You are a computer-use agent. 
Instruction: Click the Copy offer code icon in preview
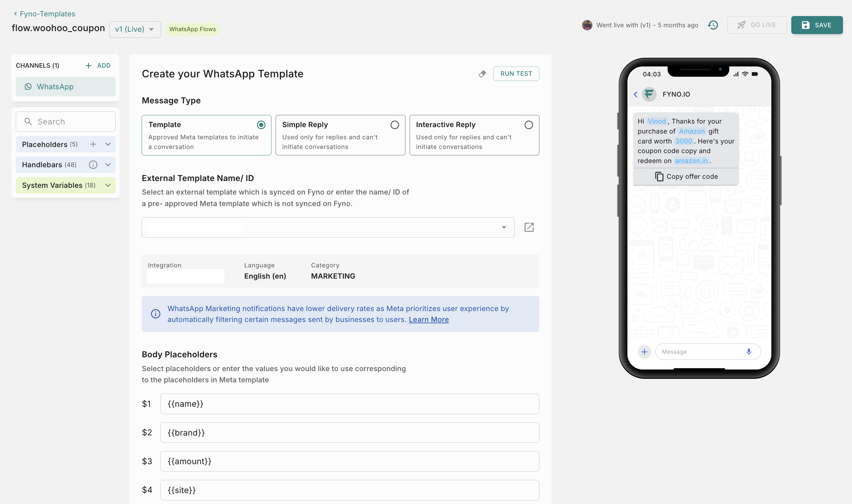tap(659, 176)
